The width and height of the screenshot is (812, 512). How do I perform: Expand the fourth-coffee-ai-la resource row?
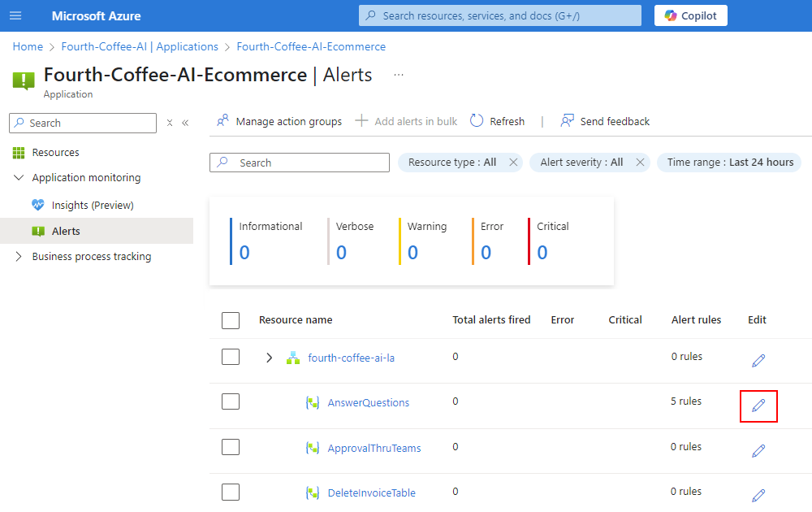pos(270,358)
